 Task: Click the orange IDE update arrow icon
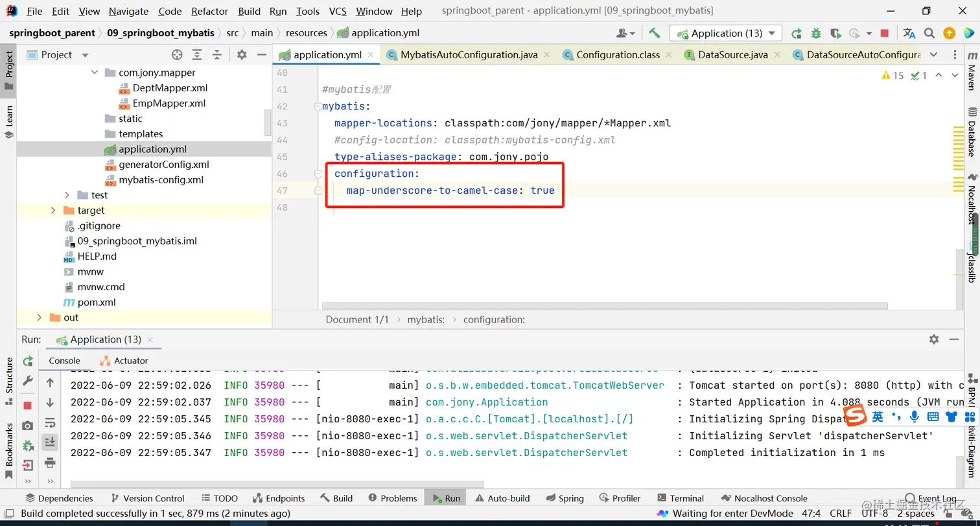pyautogui.click(x=949, y=33)
